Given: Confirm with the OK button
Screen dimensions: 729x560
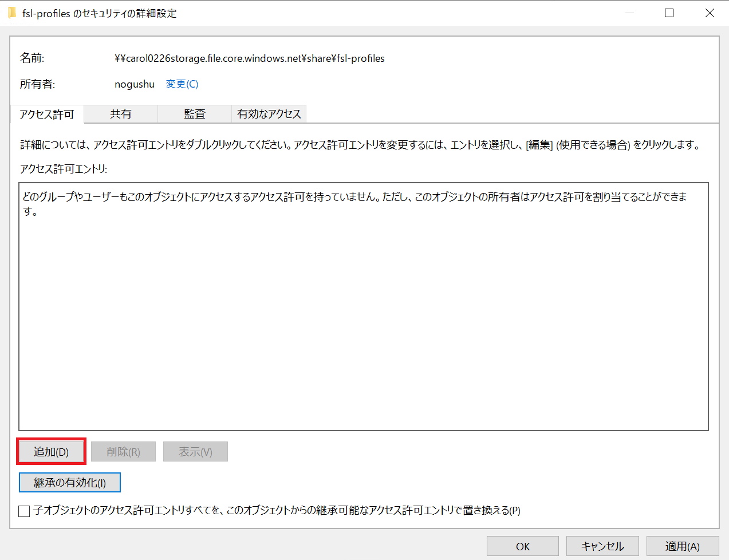Looking at the screenshot, I should pyautogui.click(x=523, y=546).
